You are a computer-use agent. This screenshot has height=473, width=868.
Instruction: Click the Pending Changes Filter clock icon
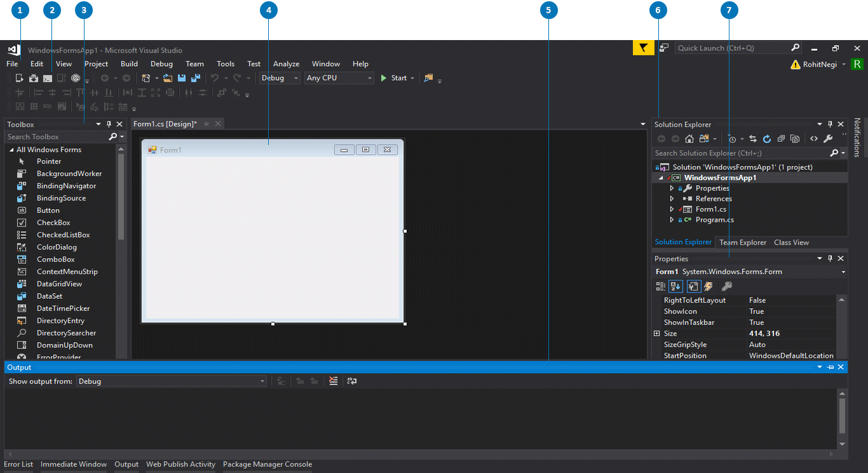(x=733, y=139)
